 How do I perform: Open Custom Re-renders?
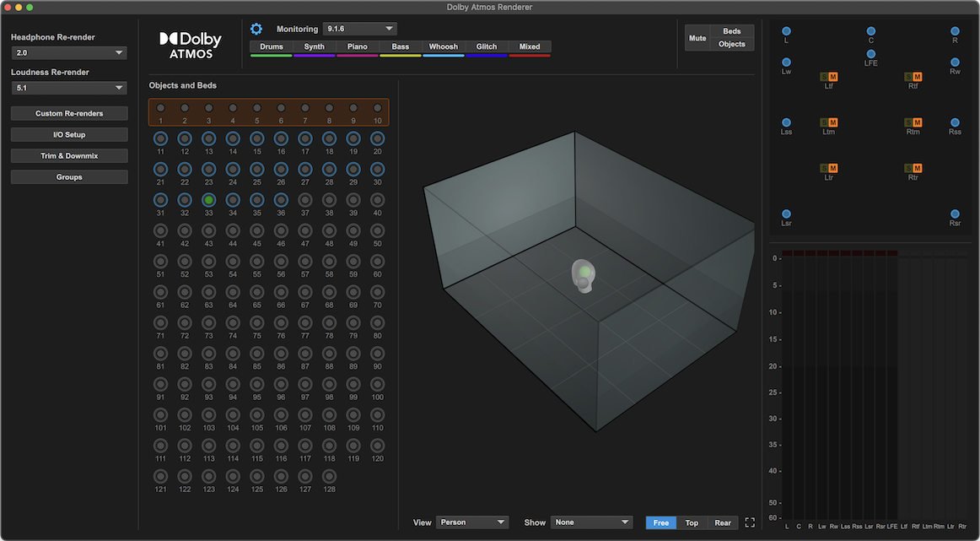(69, 114)
